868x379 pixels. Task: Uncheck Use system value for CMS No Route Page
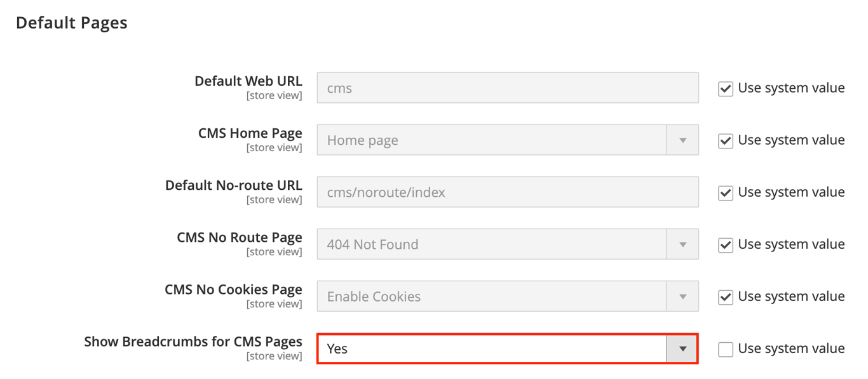click(725, 244)
